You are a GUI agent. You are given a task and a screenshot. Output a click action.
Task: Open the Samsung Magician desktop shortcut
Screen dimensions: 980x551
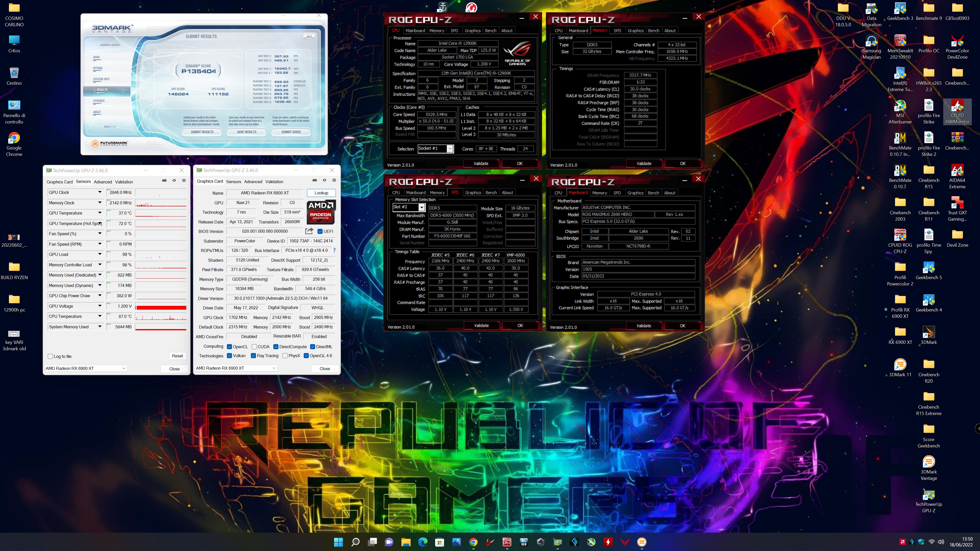(x=871, y=47)
